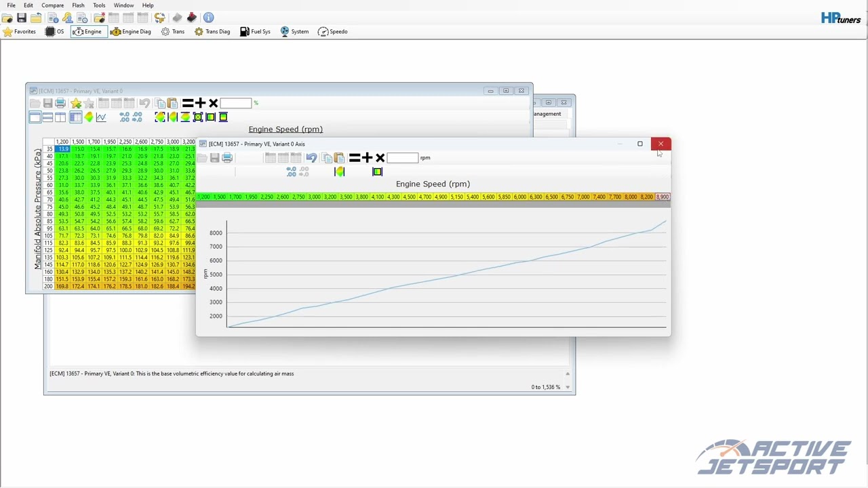
Task: Open the Help menu
Action: click(x=148, y=5)
